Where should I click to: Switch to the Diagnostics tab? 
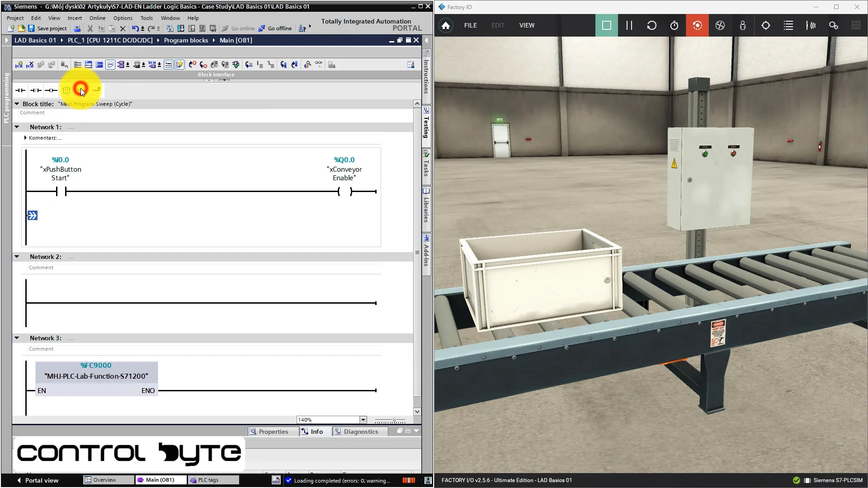[360, 432]
